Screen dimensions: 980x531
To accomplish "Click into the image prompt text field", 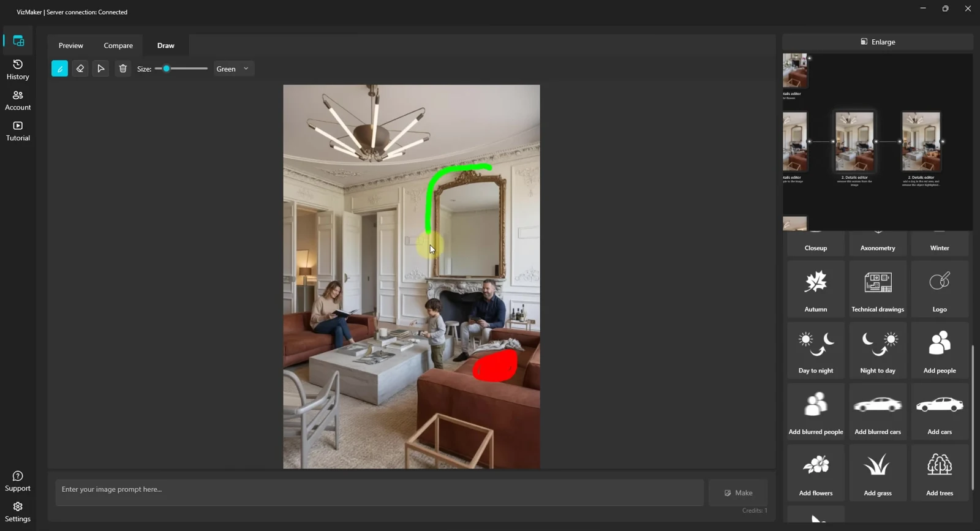I will point(379,492).
